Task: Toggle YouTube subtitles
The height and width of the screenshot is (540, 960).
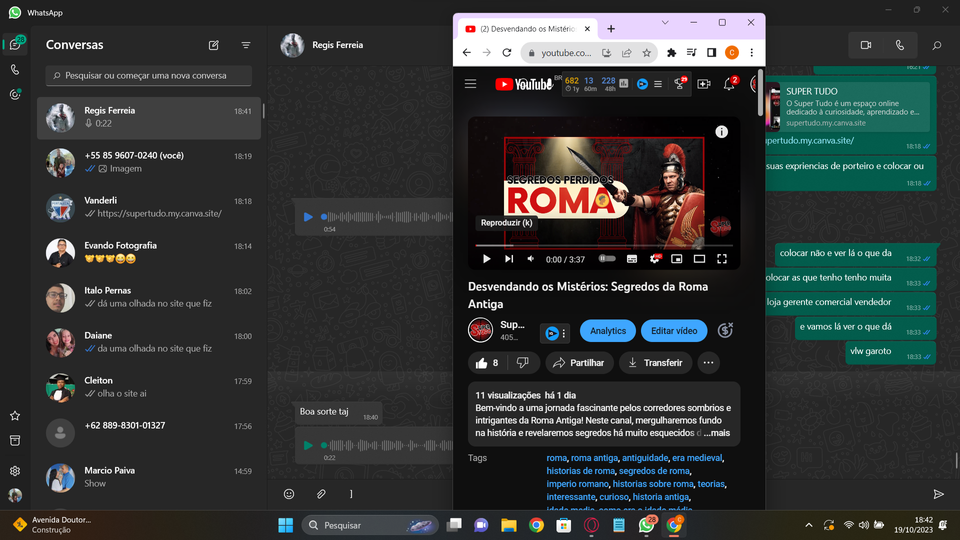Action: pyautogui.click(x=632, y=259)
